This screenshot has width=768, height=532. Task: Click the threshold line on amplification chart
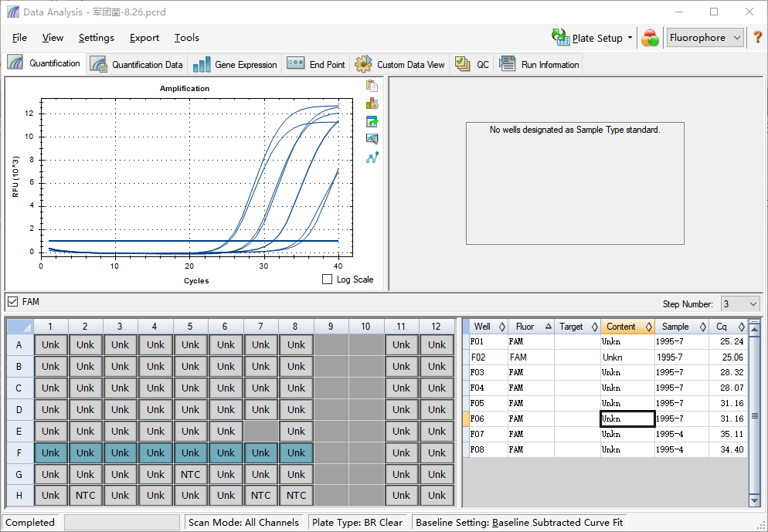[193, 241]
